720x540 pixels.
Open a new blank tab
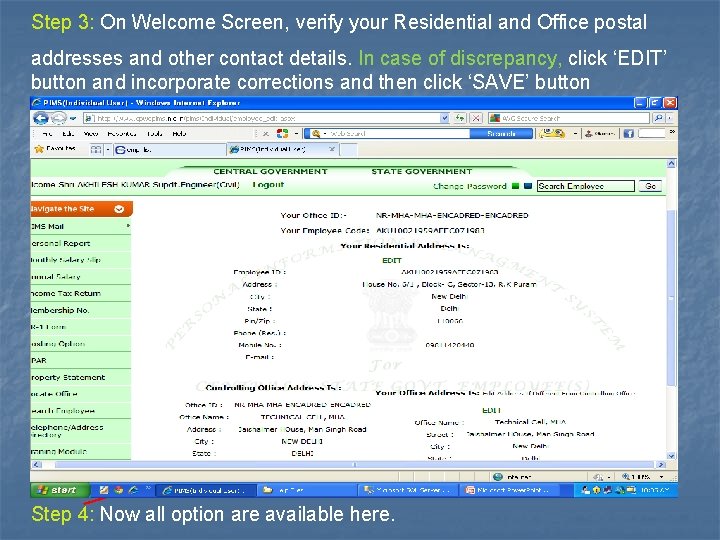349,150
